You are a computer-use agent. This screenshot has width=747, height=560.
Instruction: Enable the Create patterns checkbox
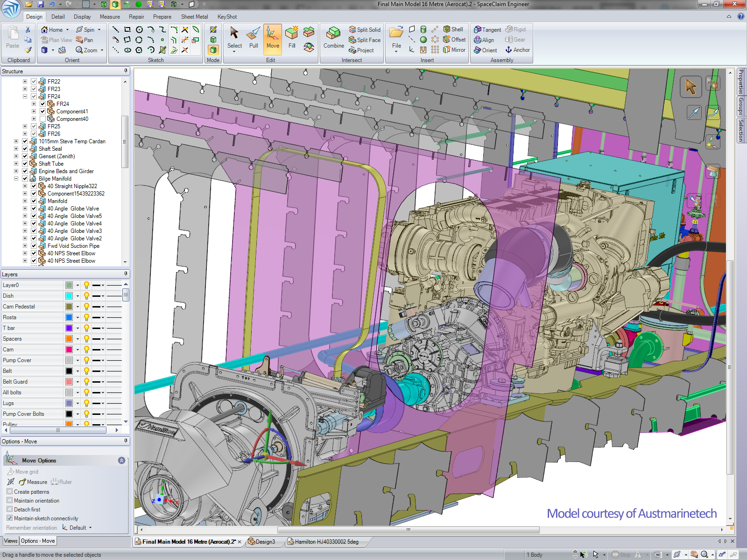pyautogui.click(x=10, y=491)
